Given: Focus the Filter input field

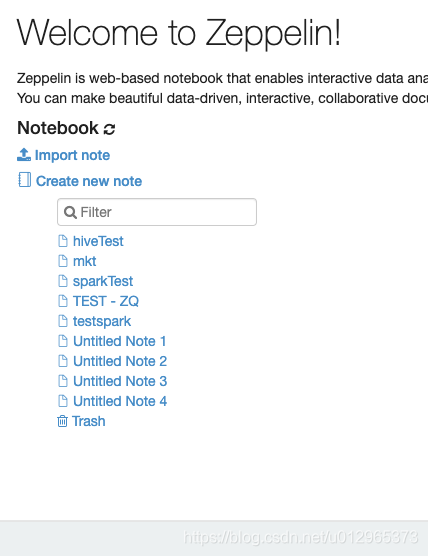Looking at the screenshot, I should coord(157,212).
